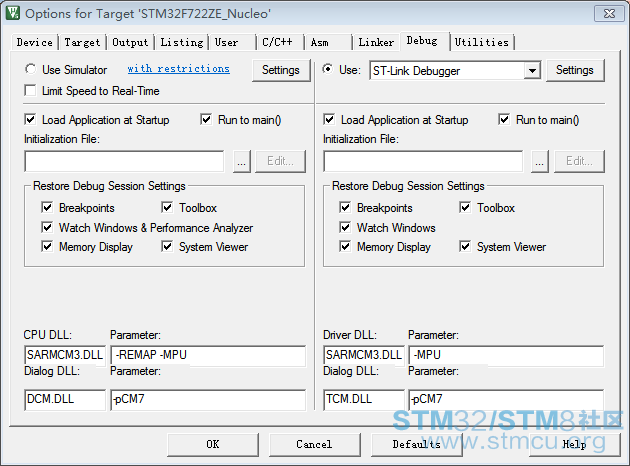Toggle ST-Link Toolbox checkbox
This screenshot has width=630, height=466.
coord(465,207)
